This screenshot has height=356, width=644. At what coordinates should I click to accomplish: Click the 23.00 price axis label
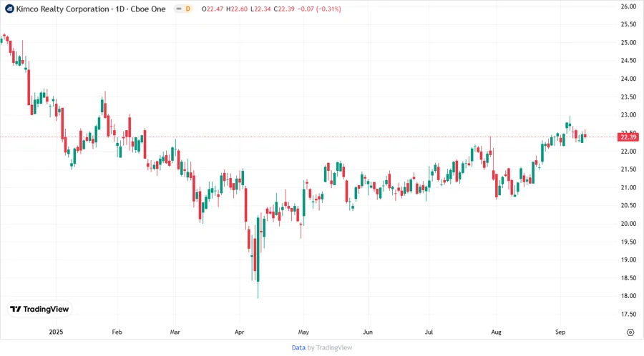(x=628, y=115)
